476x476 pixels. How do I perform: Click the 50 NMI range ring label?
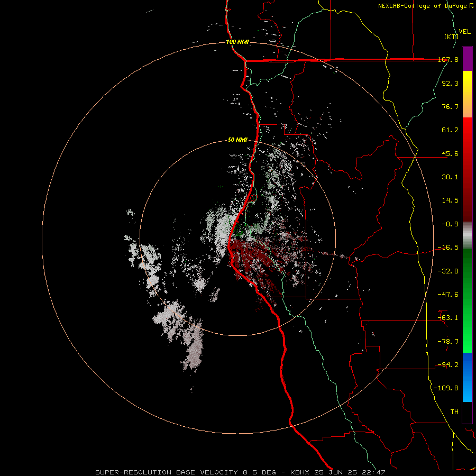point(237,140)
